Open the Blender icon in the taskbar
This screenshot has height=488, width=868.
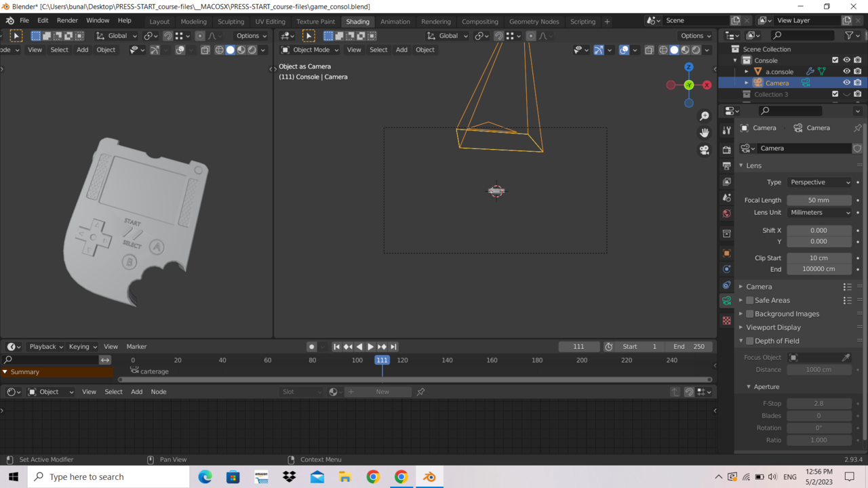429,476
